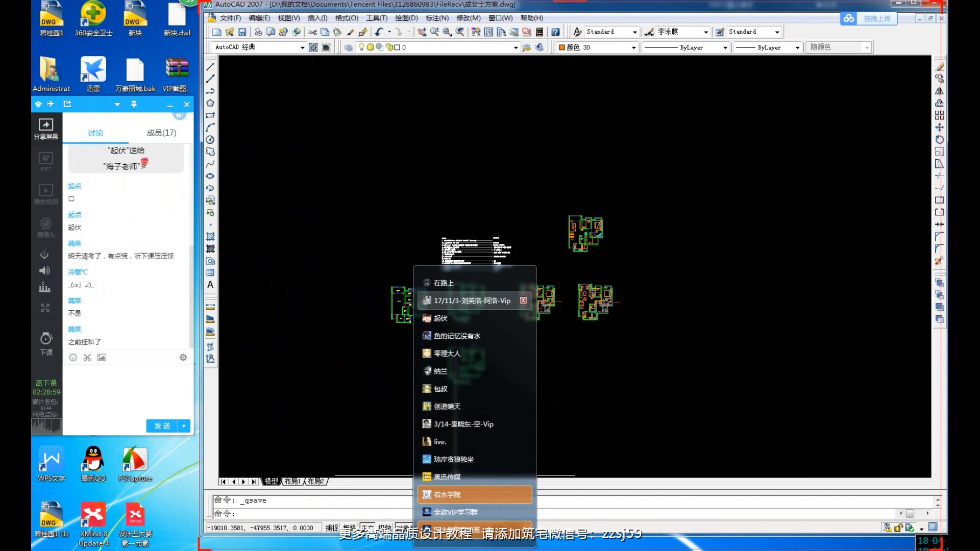980x551 pixels.
Task: Click the Save floppy disk icon
Action: pyautogui.click(x=242, y=32)
